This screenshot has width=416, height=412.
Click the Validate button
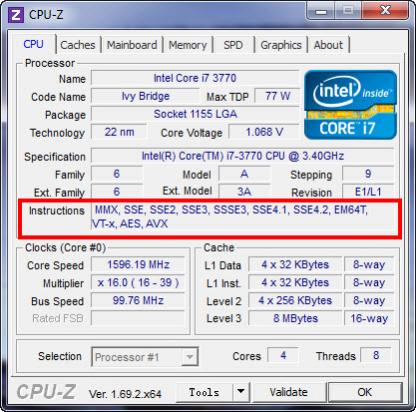click(289, 392)
